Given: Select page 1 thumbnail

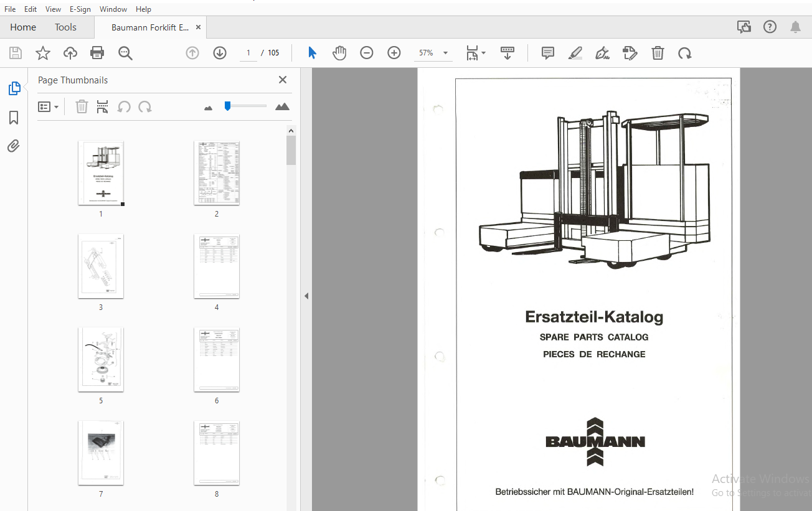Looking at the screenshot, I should (101, 173).
